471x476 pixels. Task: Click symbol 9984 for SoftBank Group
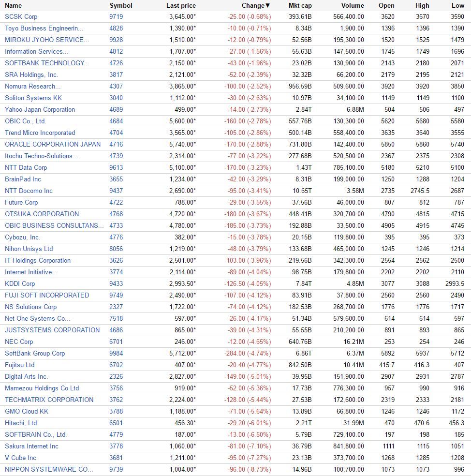[116, 353]
